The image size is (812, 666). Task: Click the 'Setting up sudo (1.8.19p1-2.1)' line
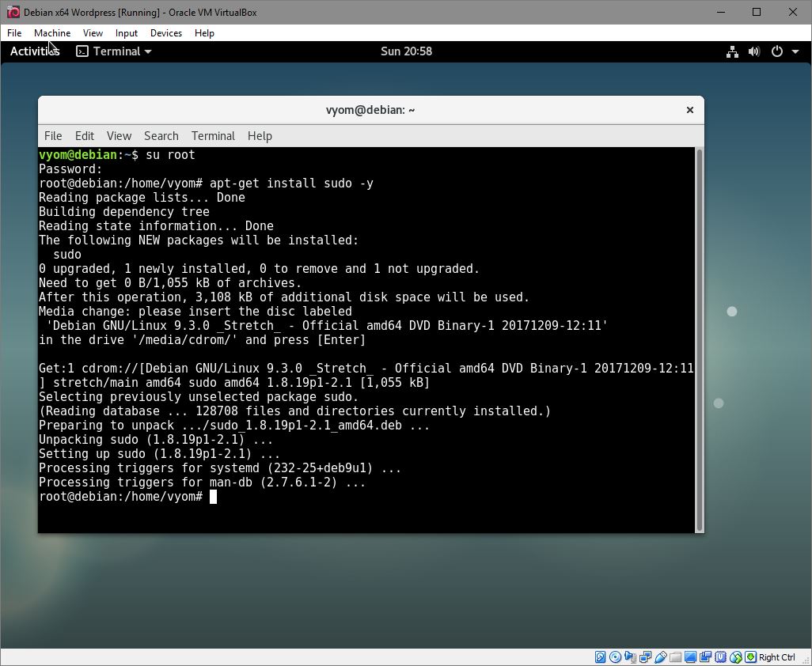point(160,454)
